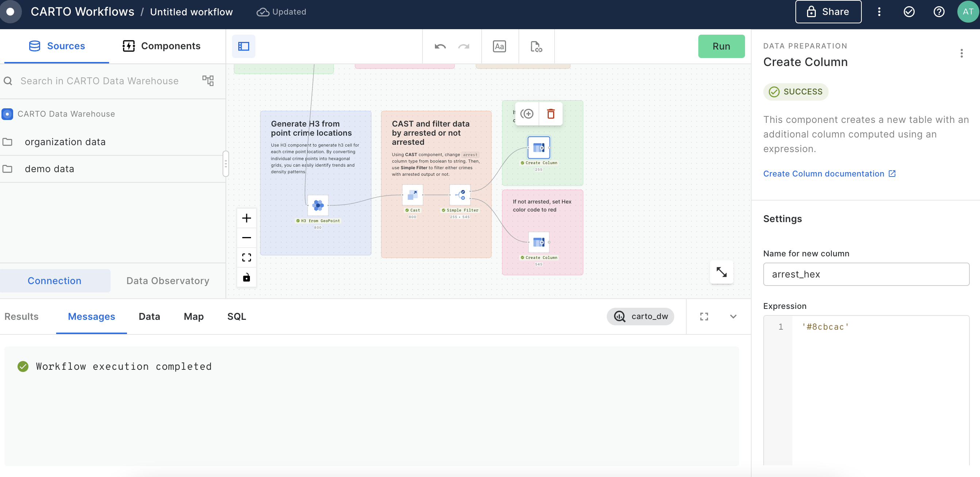Select the Generate H3 from point crime note
This screenshot has width=980, height=477.
tap(315, 183)
